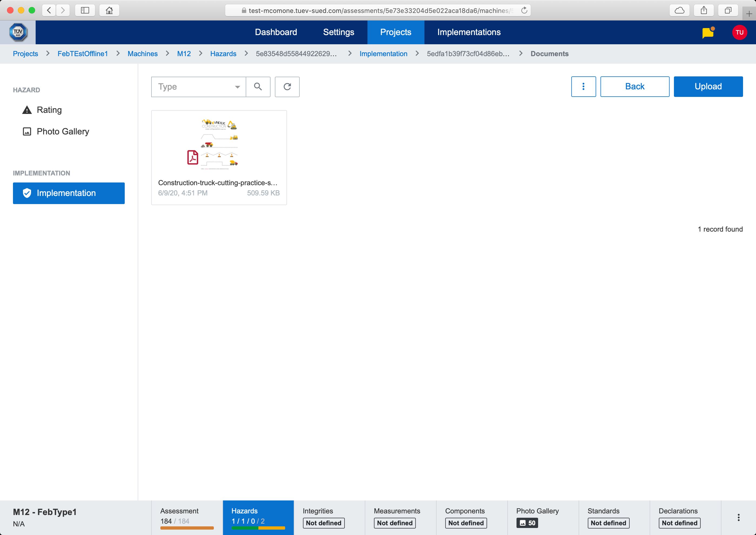Click the Type dropdown arrow
Screen dimensions: 756x535
pos(237,87)
